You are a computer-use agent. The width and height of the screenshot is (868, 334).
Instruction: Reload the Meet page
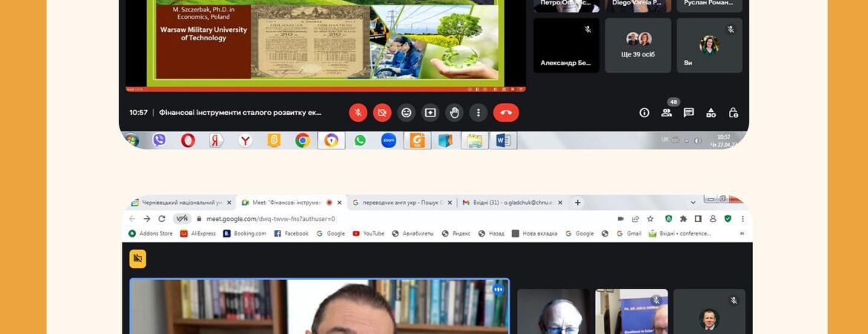coord(162,219)
